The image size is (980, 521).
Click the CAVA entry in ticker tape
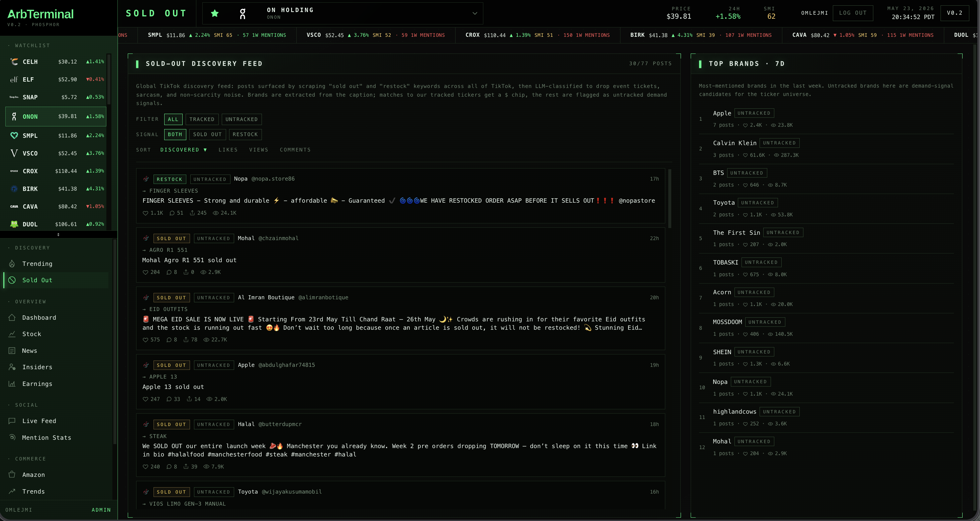(863, 35)
